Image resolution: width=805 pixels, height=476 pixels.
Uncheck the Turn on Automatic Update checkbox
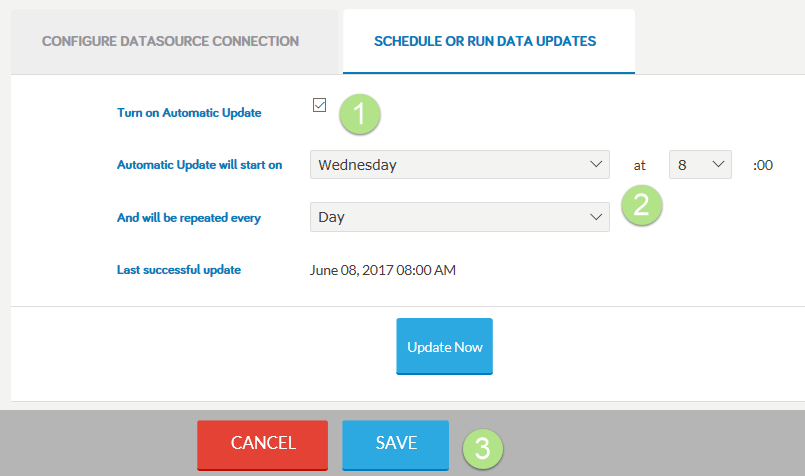point(319,105)
